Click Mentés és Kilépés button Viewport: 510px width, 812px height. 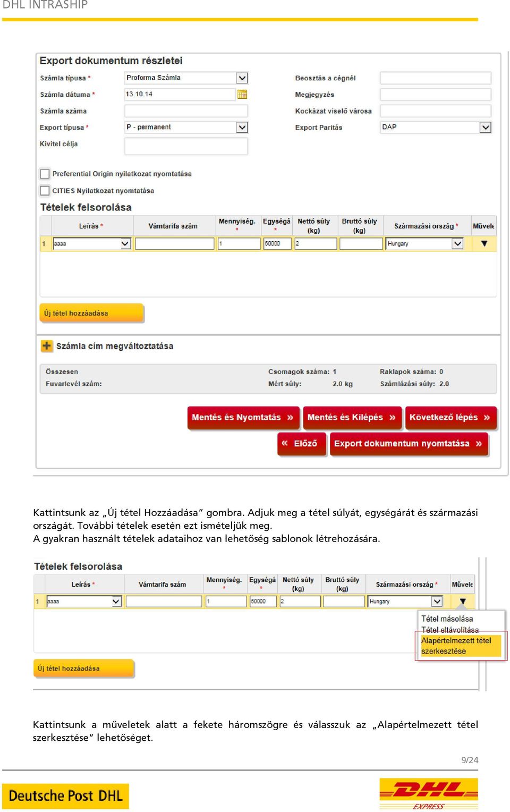pyautogui.click(x=352, y=418)
